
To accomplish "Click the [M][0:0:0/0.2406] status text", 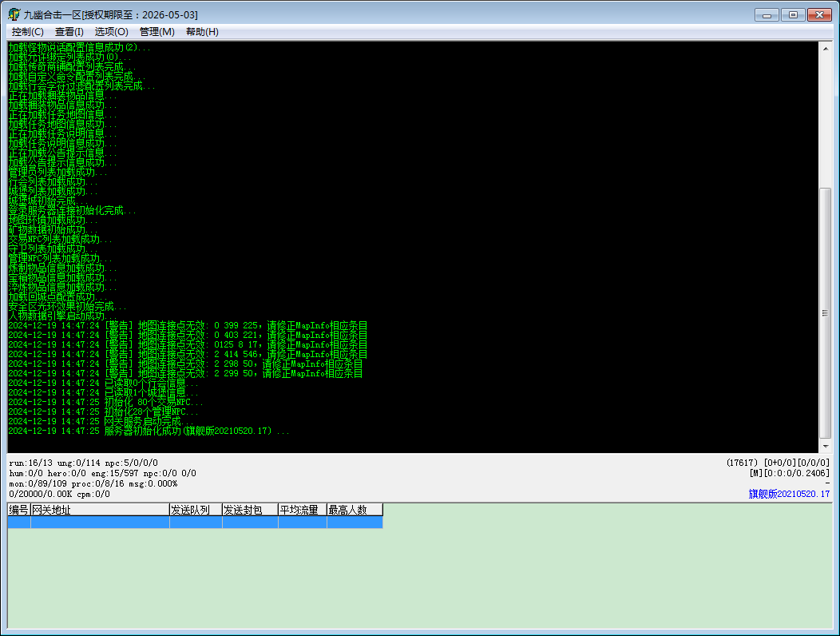I will point(789,474).
